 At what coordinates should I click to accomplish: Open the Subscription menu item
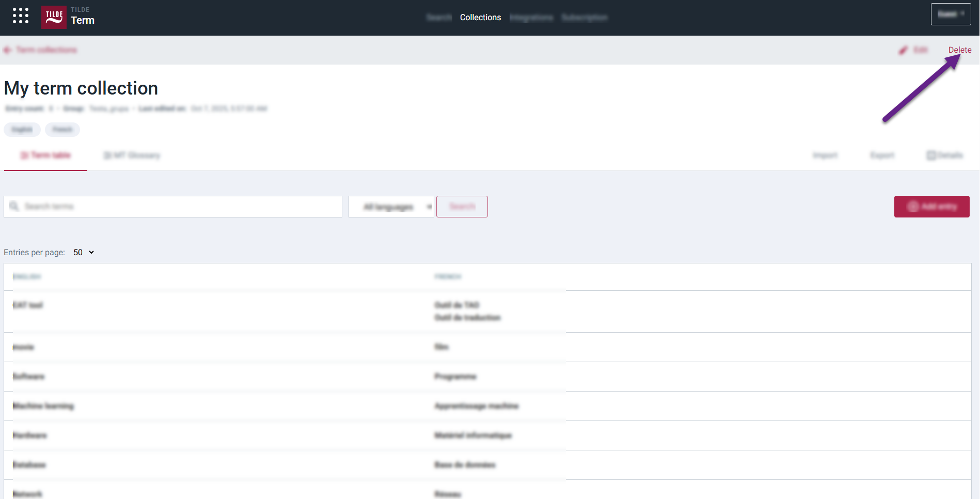[x=584, y=18]
